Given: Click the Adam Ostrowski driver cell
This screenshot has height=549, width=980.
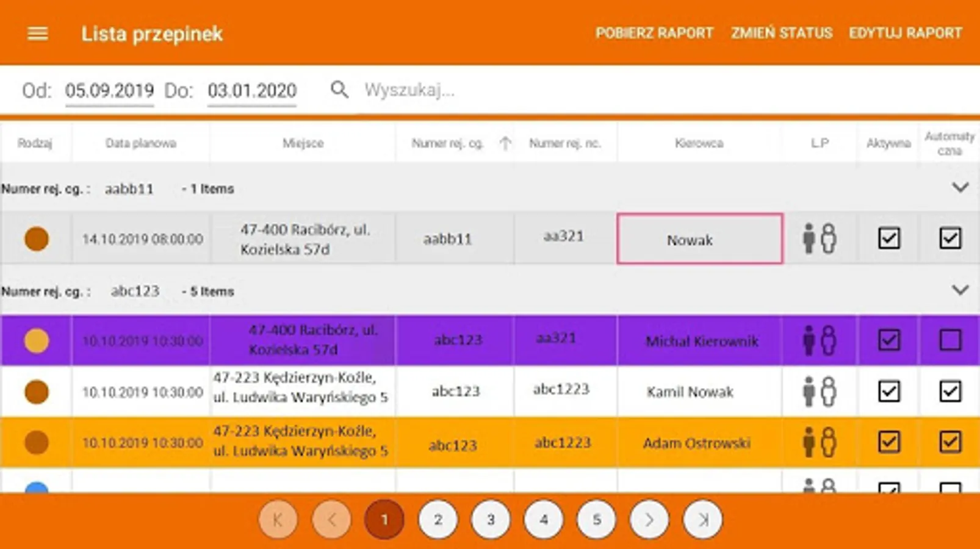Looking at the screenshot, I should 699,443.
